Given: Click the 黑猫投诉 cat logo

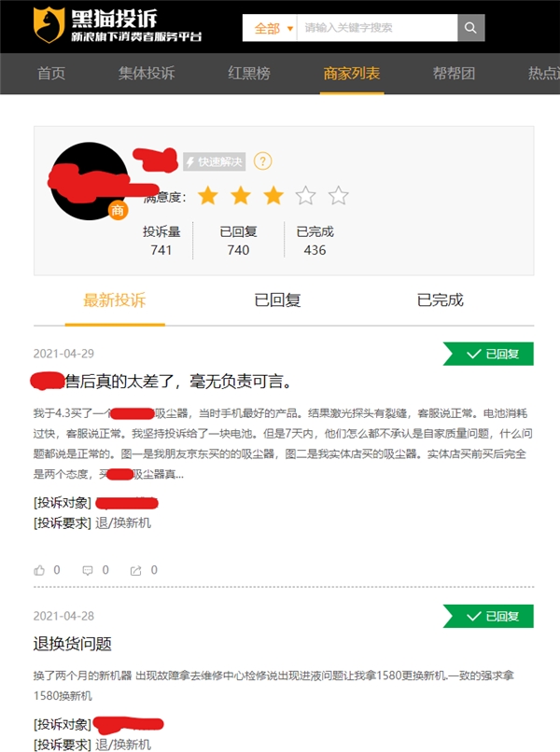Looking at the screenshot, I should click(x=49, y=24).
